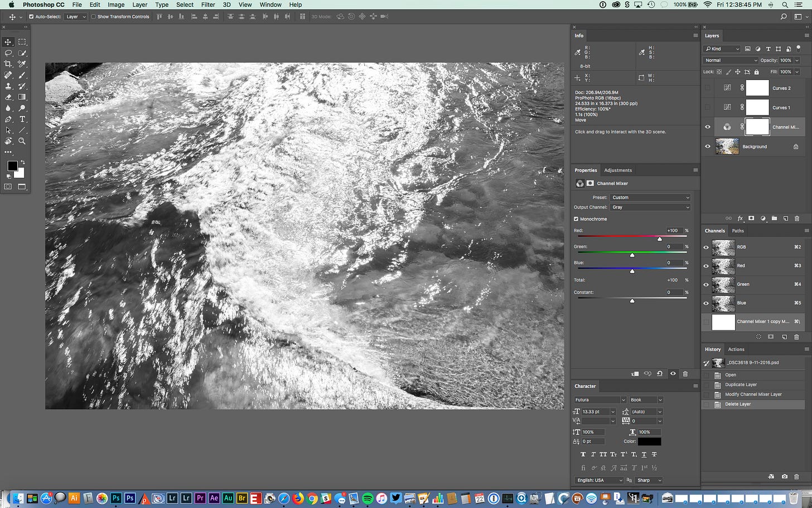Click the Red channel thumbnail
Viewport: 812px width, 508px height.
point(723,266)
